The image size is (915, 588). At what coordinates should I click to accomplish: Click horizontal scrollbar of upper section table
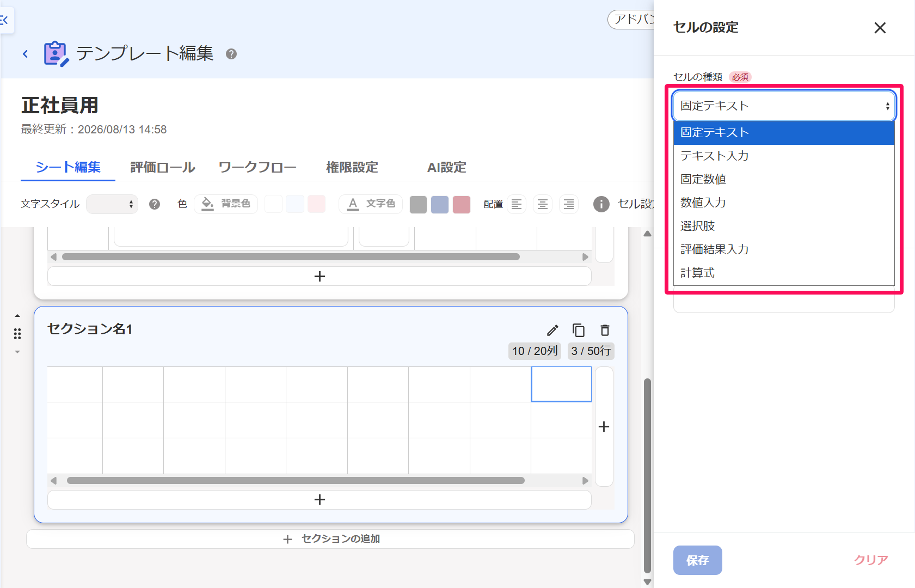[291, 257]
